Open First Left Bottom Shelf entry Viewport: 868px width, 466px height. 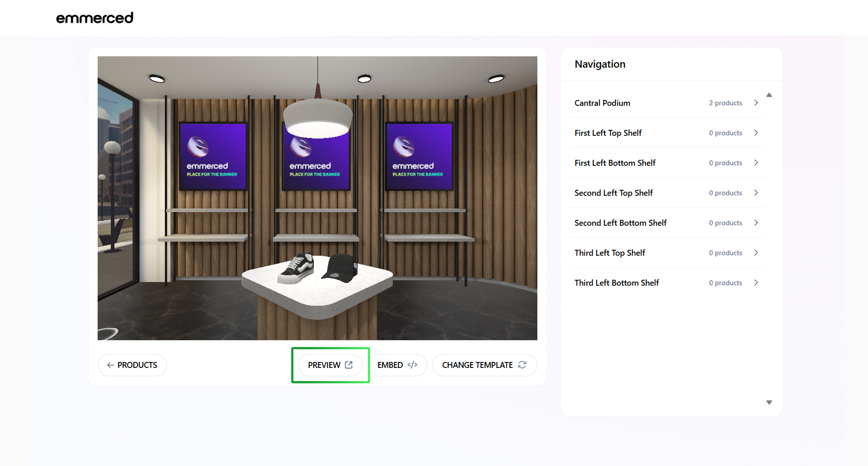tap(667, 163)
